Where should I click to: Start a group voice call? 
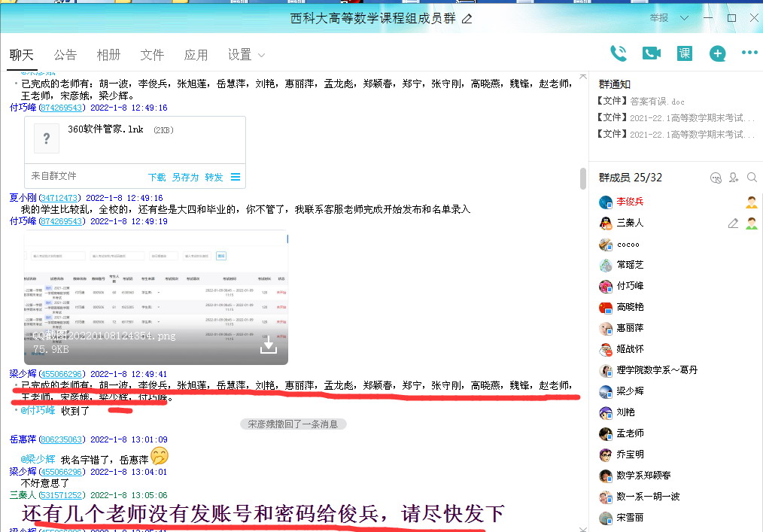point(619,53)
